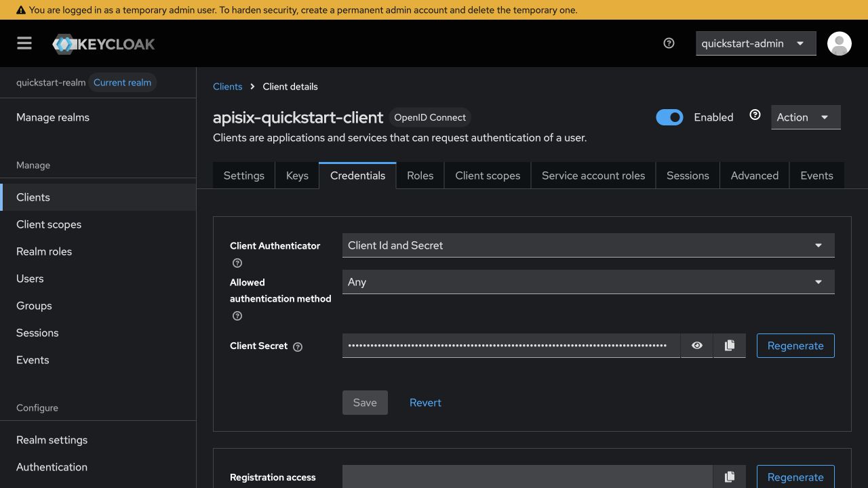Screen dimensions: 868x488
Task: Open Groups in the sidebar
Action: pos(98,306)
